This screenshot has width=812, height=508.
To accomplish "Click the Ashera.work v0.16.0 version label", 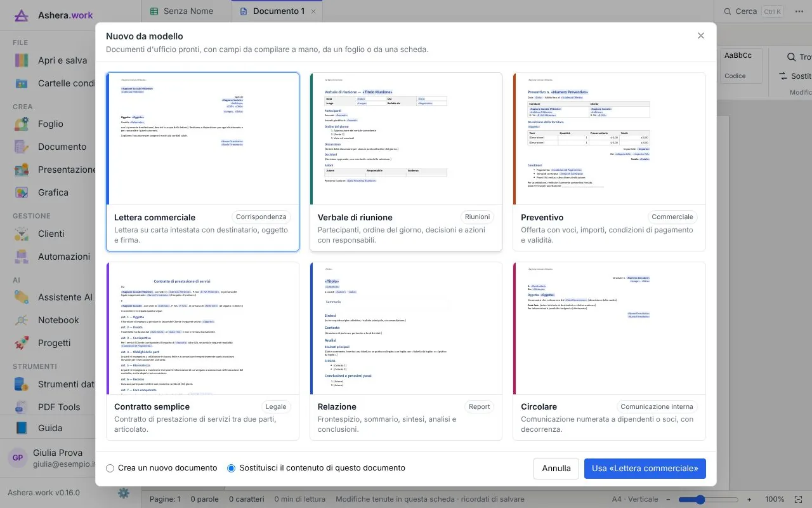I will (x=44, y=493).
